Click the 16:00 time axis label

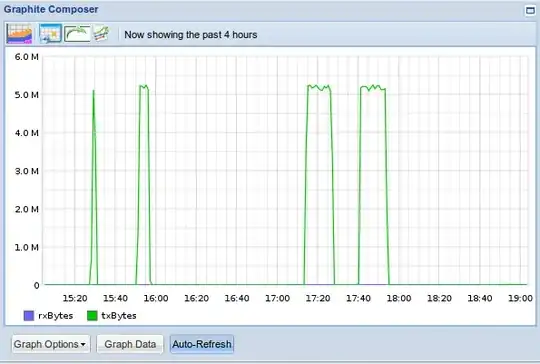pyautogui.click(x=156, y=298)
